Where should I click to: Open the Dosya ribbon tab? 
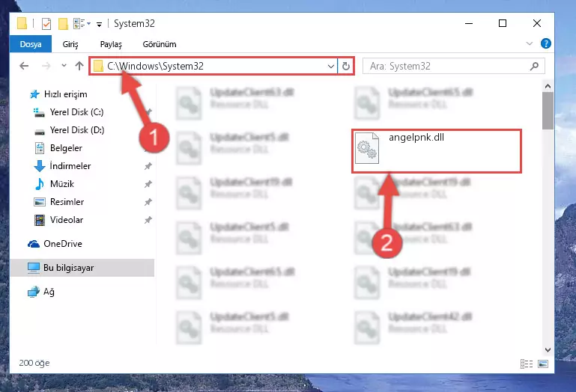point(31,44)
